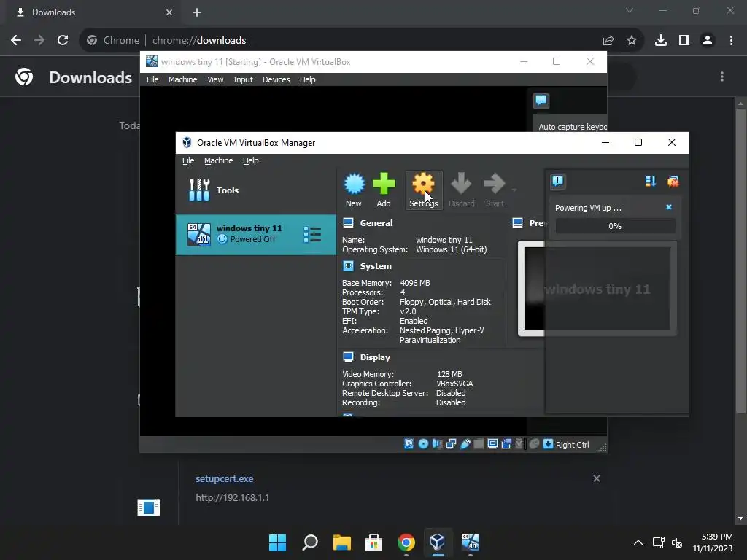Toggle the Manager notification center icon
This screenshot has width=747, height=560.
pyautogui.click(x=558, y=182)
